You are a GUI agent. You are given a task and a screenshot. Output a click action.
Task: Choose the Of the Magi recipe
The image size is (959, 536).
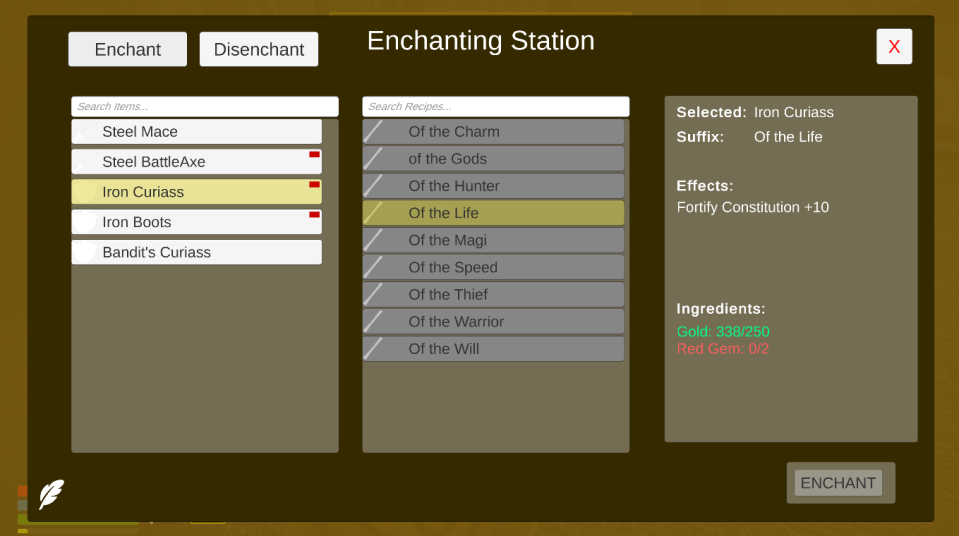coord(493,240)
